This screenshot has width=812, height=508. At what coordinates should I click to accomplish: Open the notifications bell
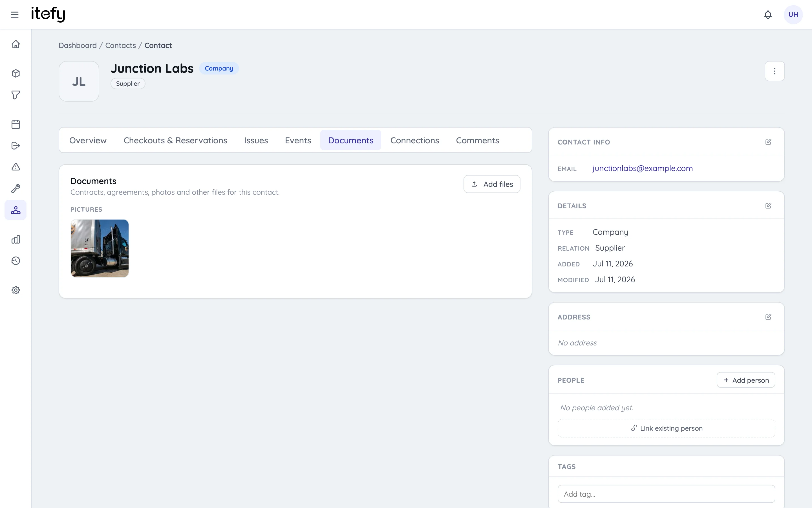[x=768, y=14]
